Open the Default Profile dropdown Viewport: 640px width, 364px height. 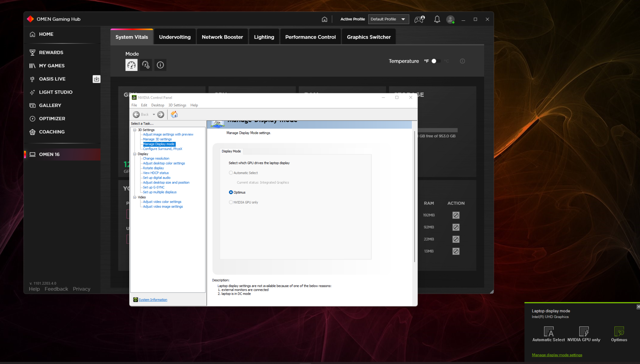[388, 19]
